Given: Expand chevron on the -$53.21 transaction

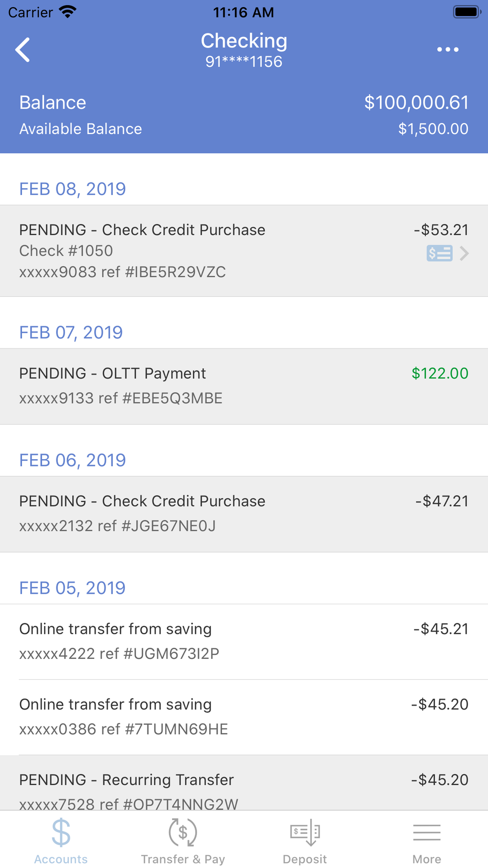Looking at the screenshot, I should pos(464,253).
